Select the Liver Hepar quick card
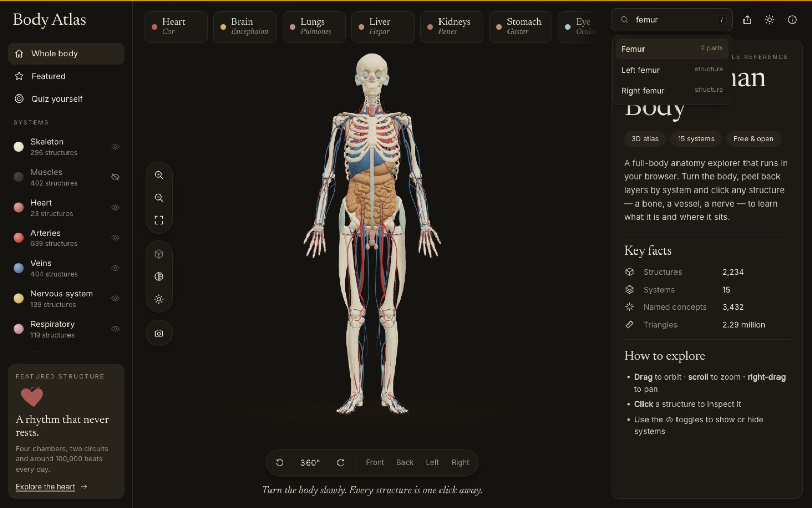 click(383, 27)
